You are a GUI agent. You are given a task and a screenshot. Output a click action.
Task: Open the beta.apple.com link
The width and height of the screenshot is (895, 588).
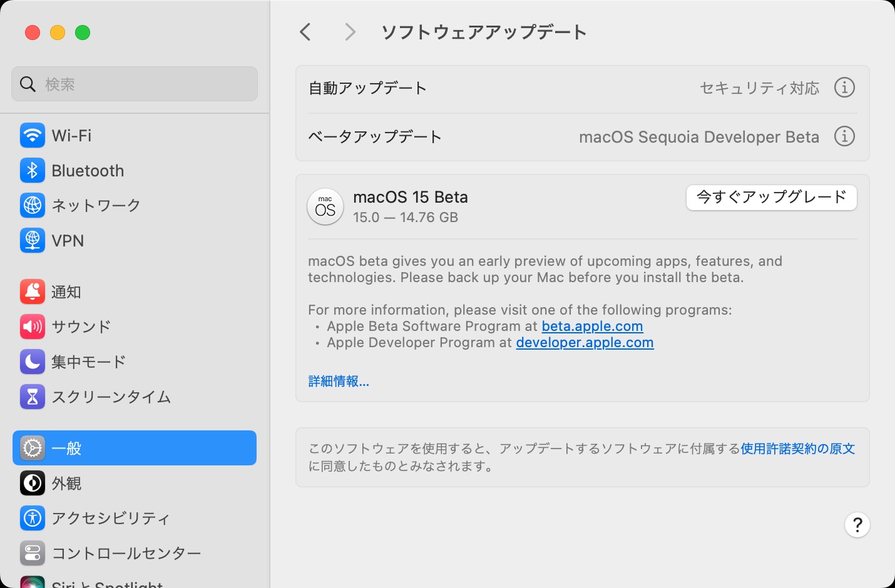(592, 327)
